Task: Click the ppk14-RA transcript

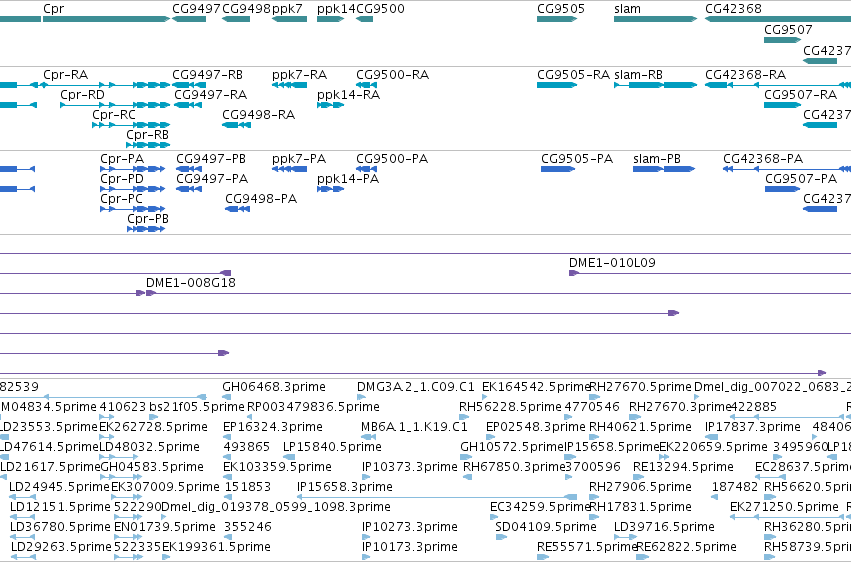Action: tap(331, 105)
